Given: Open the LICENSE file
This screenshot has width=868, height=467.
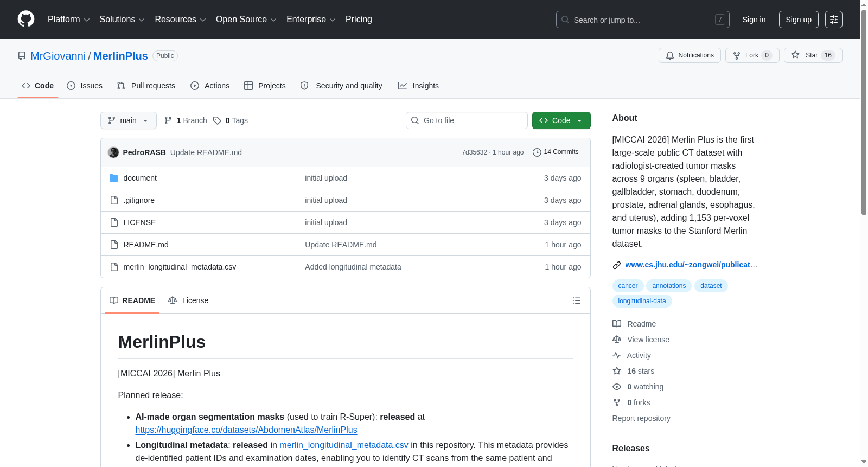Looking at the screenshot, I should [139, 222].
